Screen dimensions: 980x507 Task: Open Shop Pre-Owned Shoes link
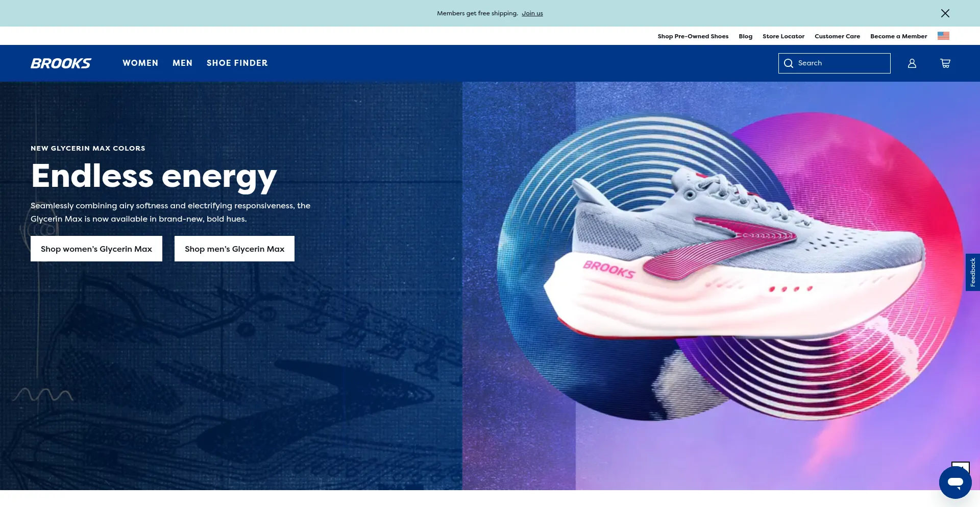coord(693,36)
